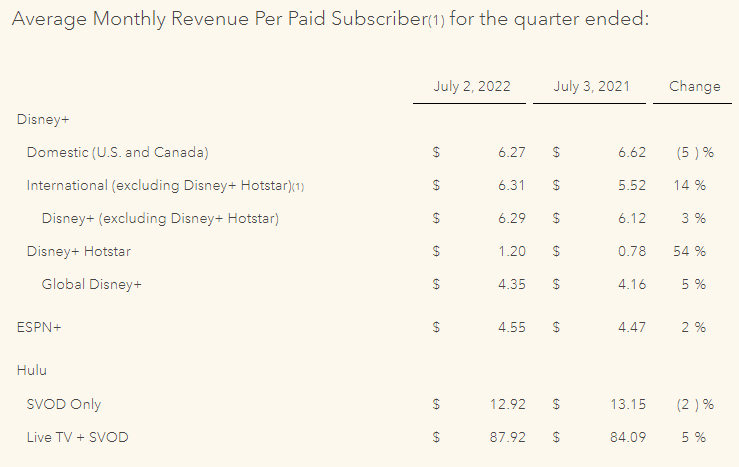The image size is (739, 467).
Task: Select 'Disney+ (excluding Disney+ Hotstar)' subtotal label
Action: 160,218
